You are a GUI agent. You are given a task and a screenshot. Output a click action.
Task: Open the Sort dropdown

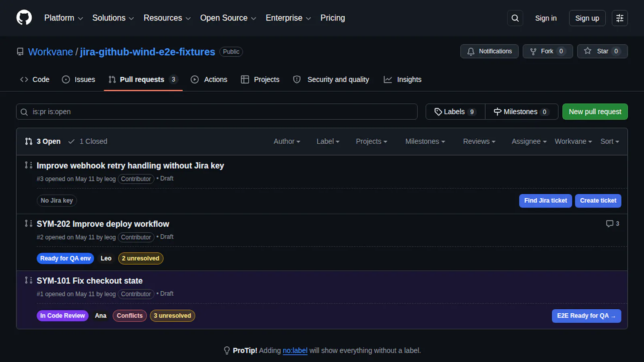[610, 142]
